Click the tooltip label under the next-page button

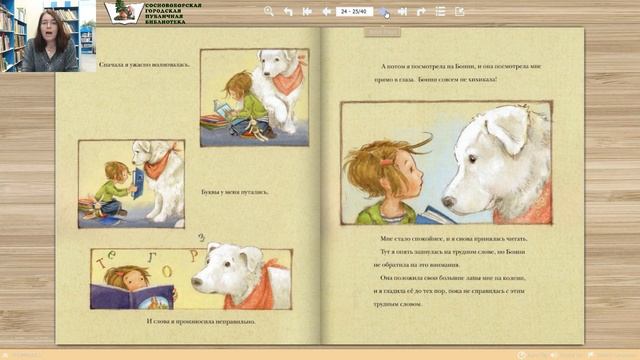click(382, 32)
